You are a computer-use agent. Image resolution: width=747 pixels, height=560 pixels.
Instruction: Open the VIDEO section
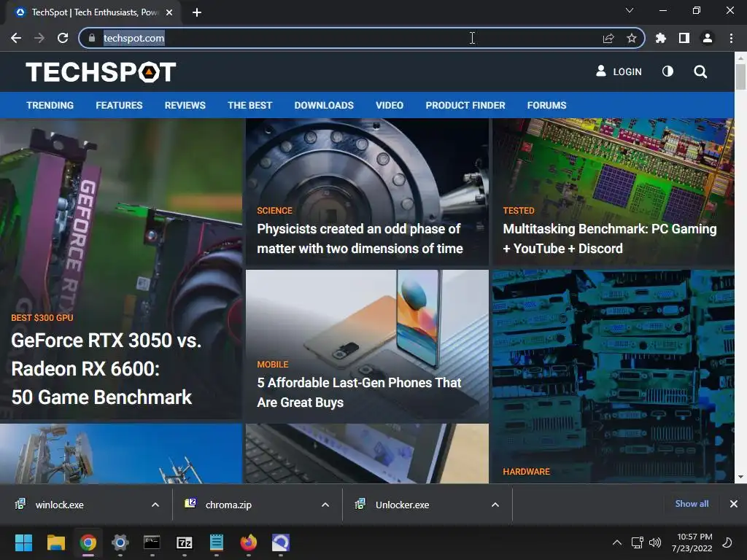click(x=390, y=105)
